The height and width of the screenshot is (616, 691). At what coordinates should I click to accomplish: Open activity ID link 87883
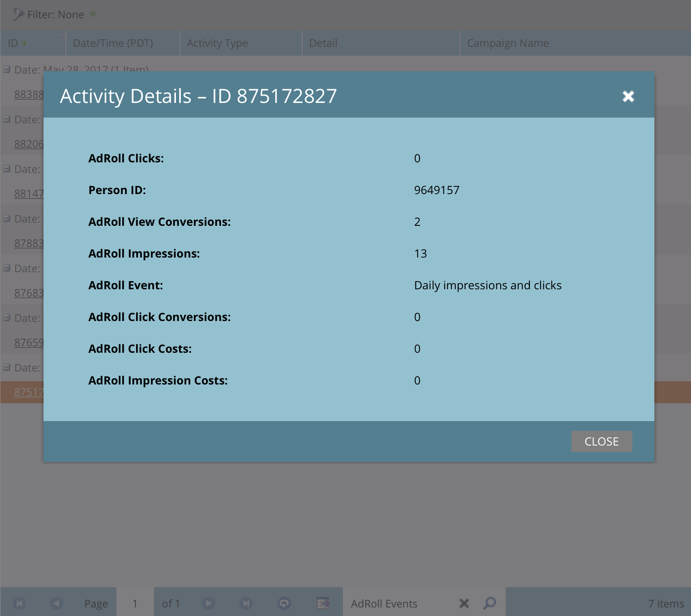29,243
